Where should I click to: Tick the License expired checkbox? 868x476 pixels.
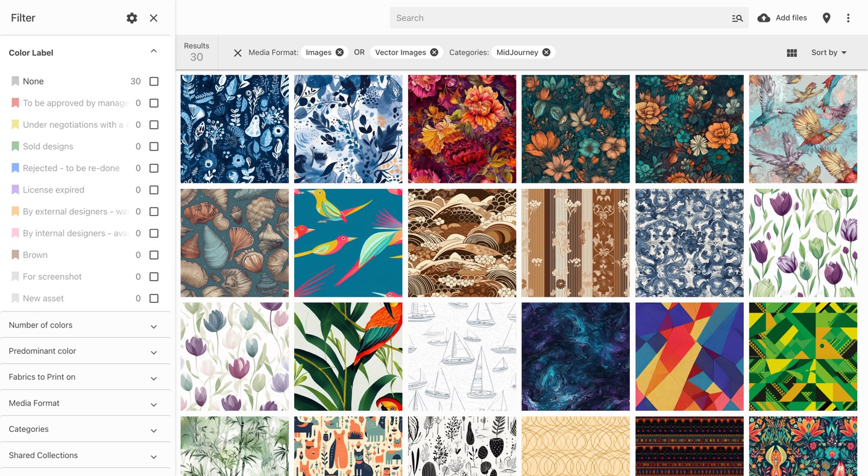tap(154, 190)
